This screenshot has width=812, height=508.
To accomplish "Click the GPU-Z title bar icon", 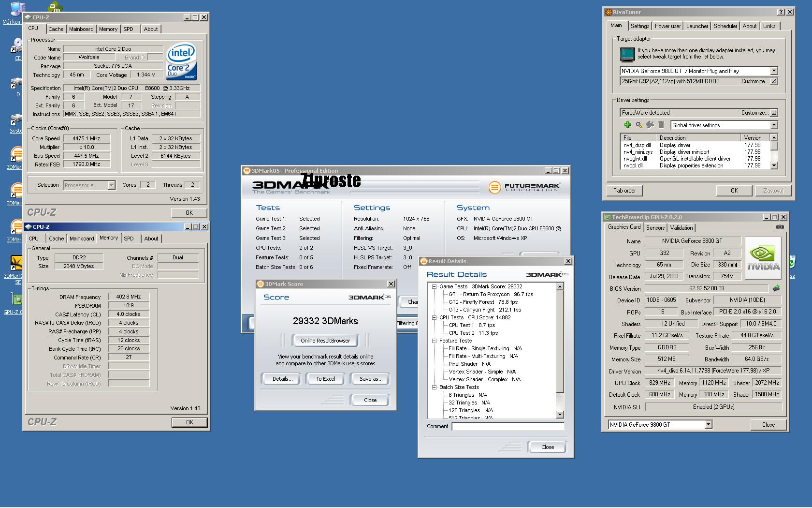I will [608, 217].
